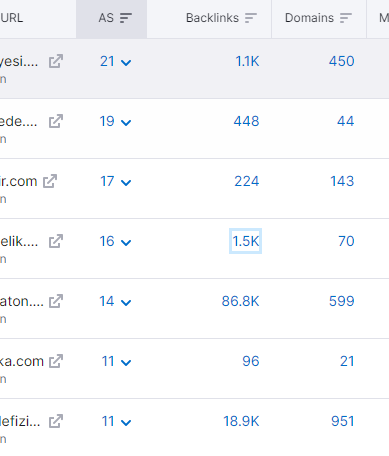Open external link icon beside r.com
This screenshot has height=456, width=389.
pyautogui.click(x=50, y=181)
